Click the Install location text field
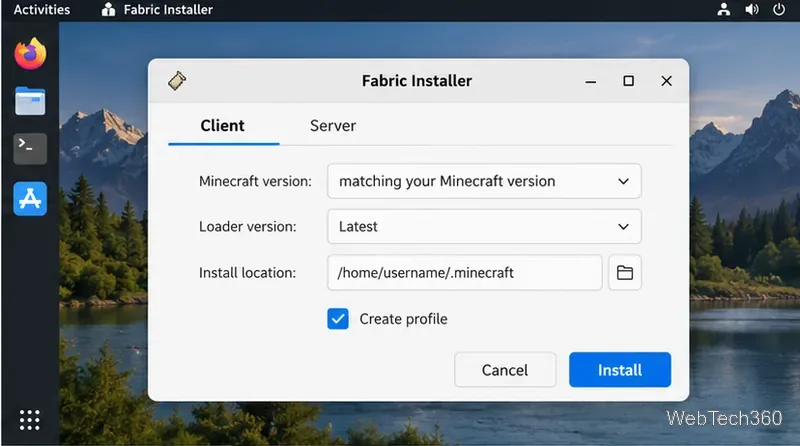Screen dimensions: 800x446 tap(465, 272)
